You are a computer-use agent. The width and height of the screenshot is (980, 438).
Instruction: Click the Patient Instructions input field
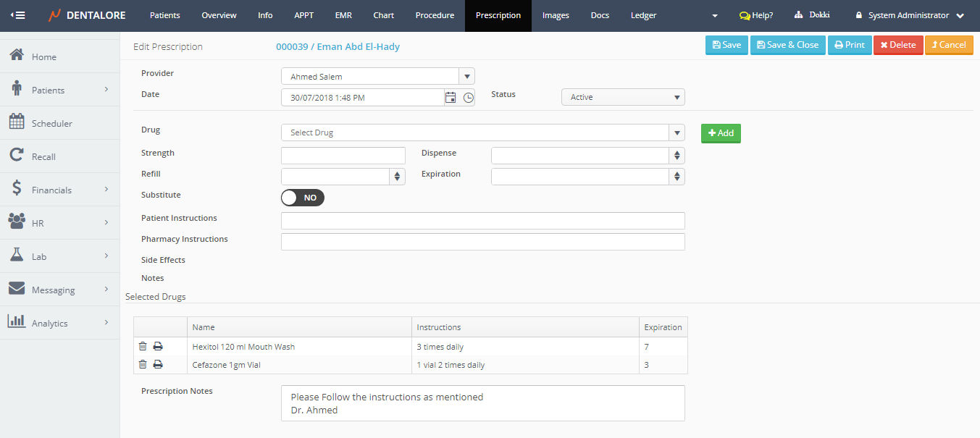pos(482,221)
